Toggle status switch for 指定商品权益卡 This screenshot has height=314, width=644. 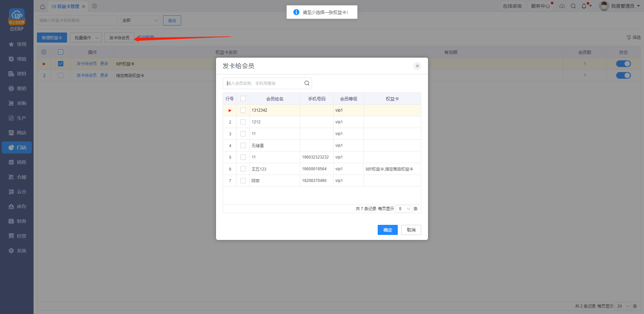(x=624, y=75)
